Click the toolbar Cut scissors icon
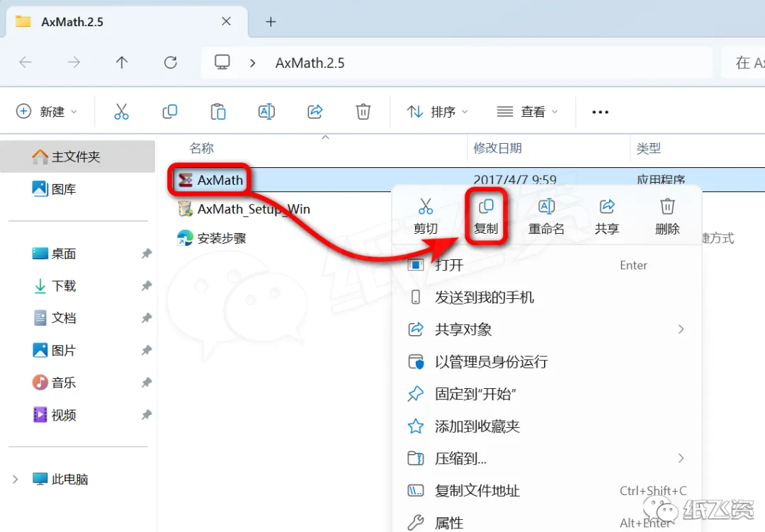Image resolution: width=765 pixels, height=532 pixels. tap(121, 112)
